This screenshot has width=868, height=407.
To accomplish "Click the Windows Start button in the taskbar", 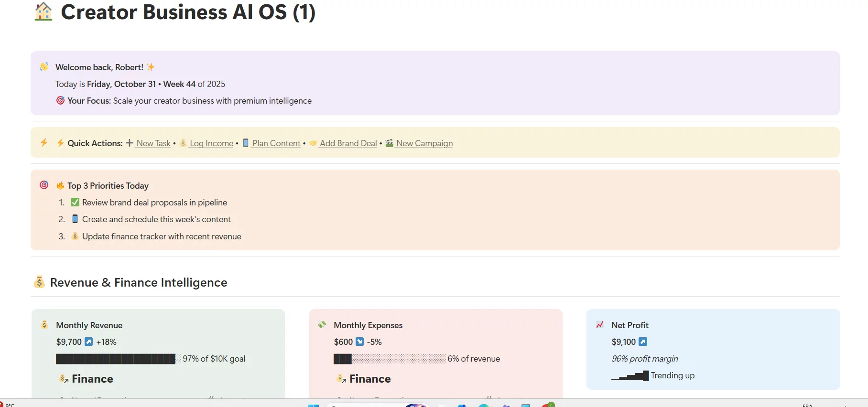I will coord(313,405).
